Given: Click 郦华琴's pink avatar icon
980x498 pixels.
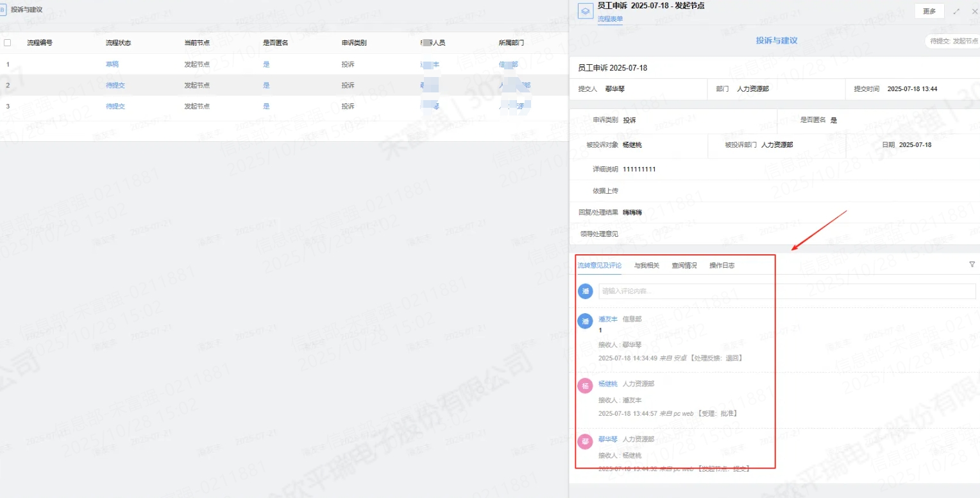Looking at the screenshot, I should [x=585, y=441].
